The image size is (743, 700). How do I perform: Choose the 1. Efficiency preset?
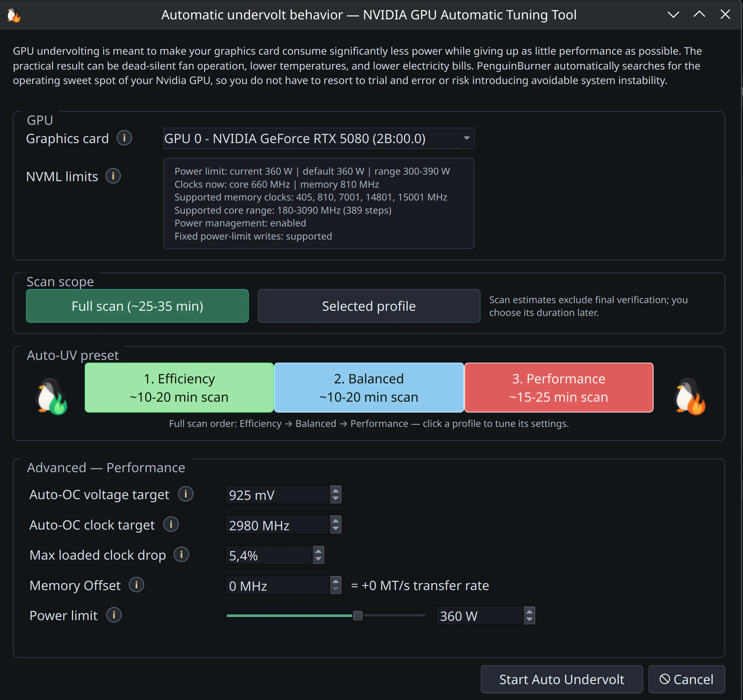point(179,388)
